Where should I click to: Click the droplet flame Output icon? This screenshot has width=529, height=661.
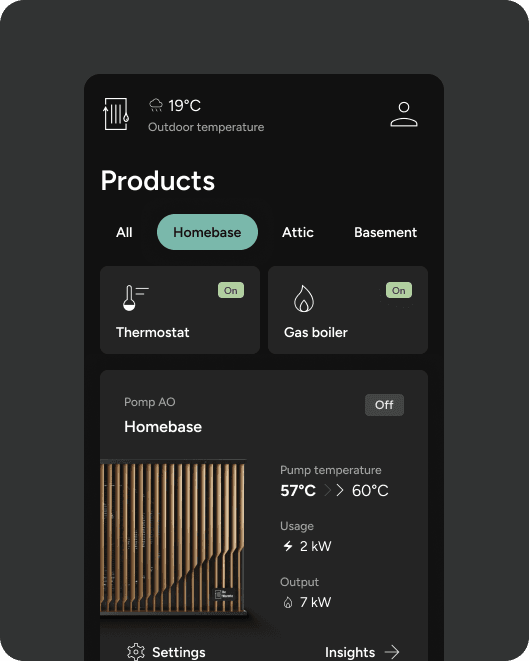coord(288,602)
